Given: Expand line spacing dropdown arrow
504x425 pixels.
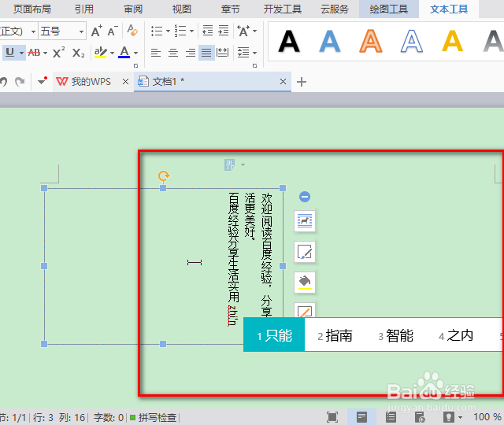Looking at the screenshot, I should tap(254, 53).
